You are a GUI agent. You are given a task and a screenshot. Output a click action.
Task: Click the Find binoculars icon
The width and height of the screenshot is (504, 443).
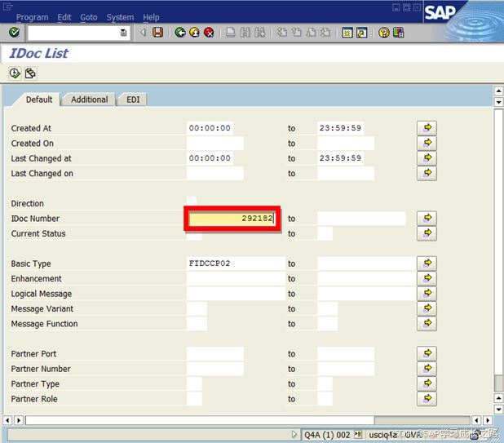[245, 33]
